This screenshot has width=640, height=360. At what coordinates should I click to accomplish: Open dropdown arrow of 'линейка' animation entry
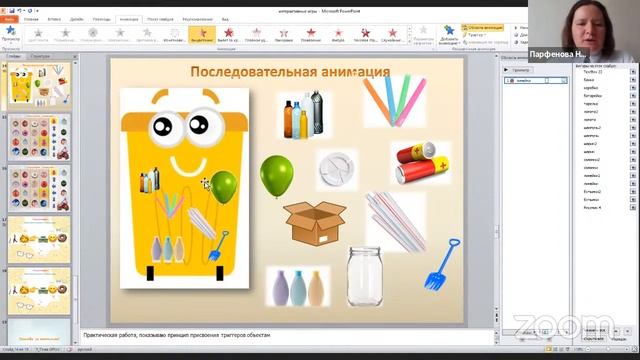click(x=564, y=81)
